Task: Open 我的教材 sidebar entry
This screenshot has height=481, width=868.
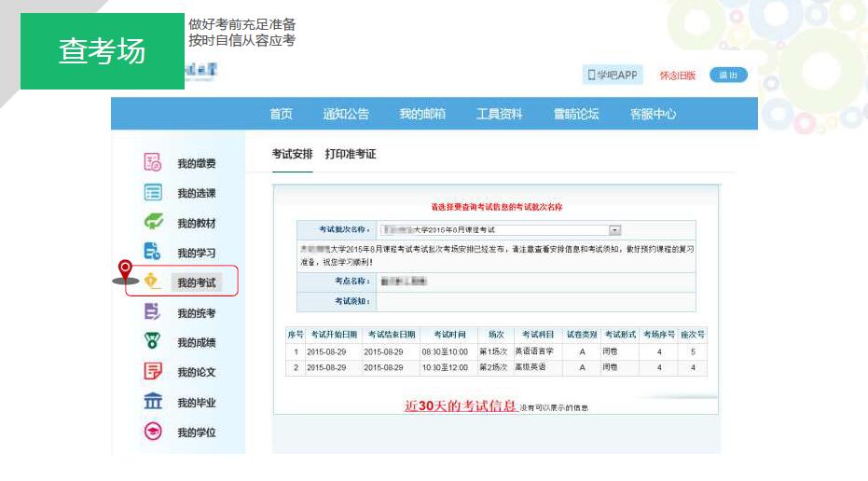Action: click(197, 223)
